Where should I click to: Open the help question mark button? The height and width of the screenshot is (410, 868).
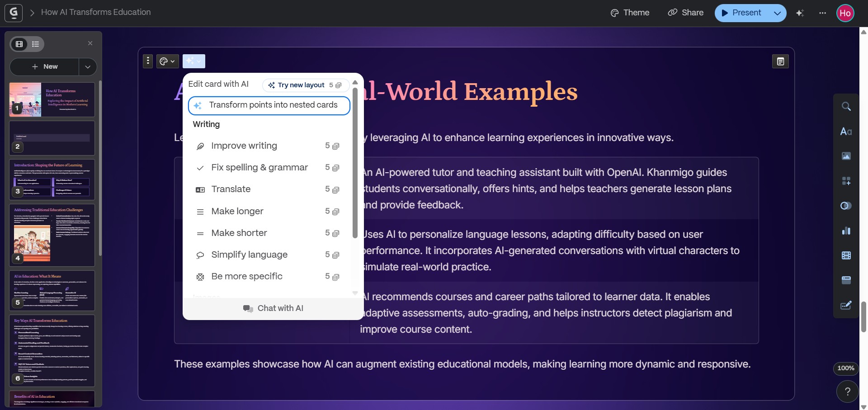pos(847,391)
